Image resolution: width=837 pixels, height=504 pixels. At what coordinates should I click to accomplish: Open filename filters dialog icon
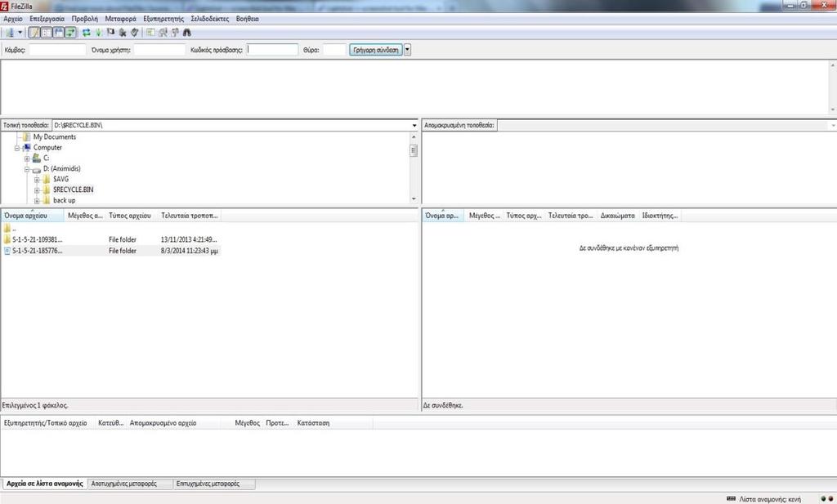[150, 33]
